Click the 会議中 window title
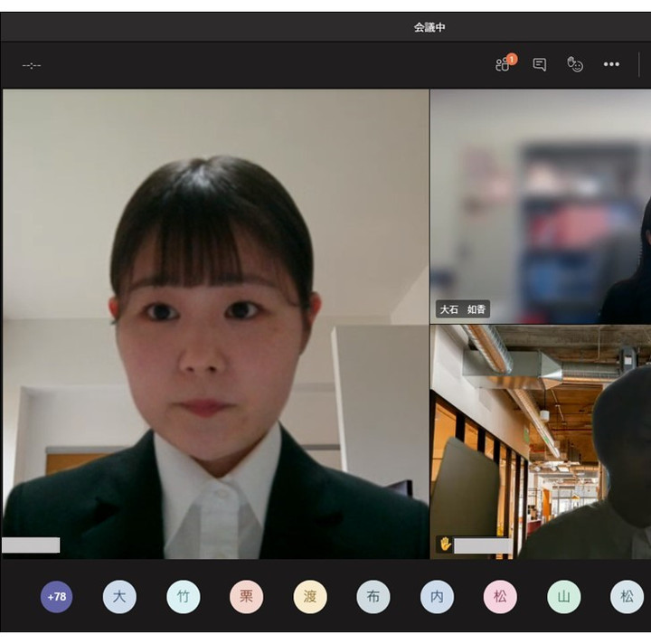The height and width of the screenshot is (644, 651). (429, 27)
